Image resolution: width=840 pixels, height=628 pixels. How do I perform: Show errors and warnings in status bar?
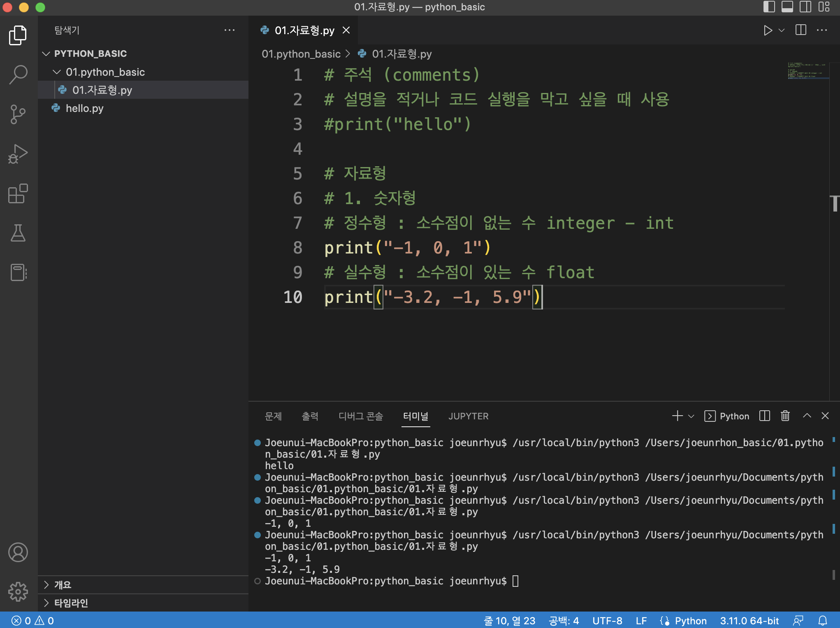point(32,621)
